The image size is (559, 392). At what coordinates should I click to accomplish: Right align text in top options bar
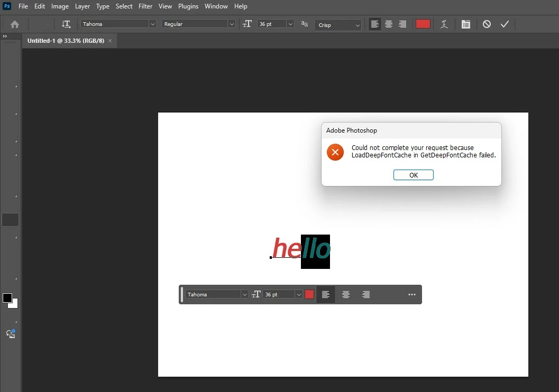[402, 24]
